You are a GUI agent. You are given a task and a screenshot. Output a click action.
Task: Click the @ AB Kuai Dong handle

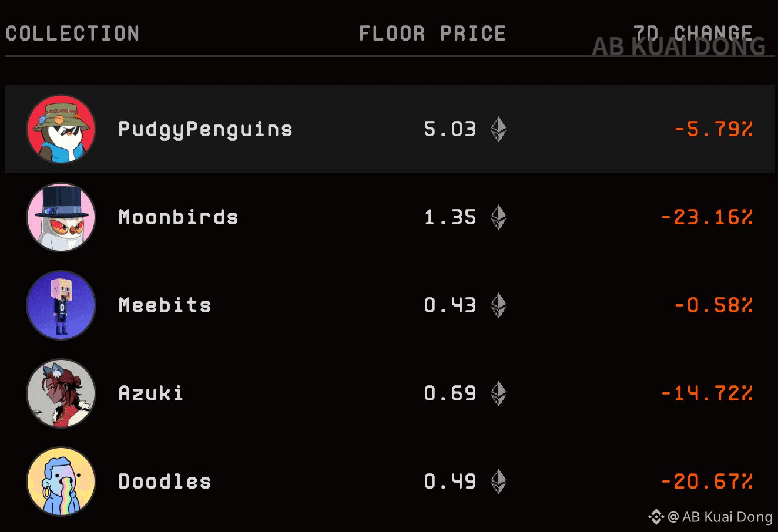point(720,517)
